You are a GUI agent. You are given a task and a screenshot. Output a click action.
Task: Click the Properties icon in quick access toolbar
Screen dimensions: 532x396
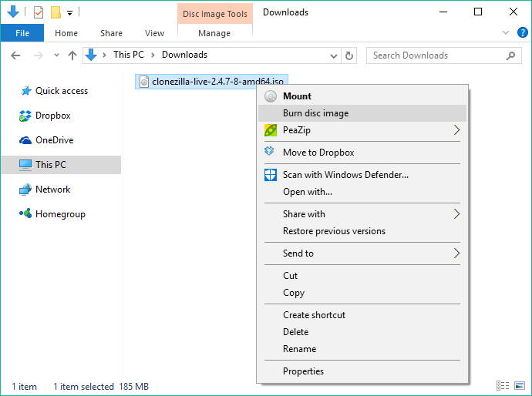pos(39,12)
